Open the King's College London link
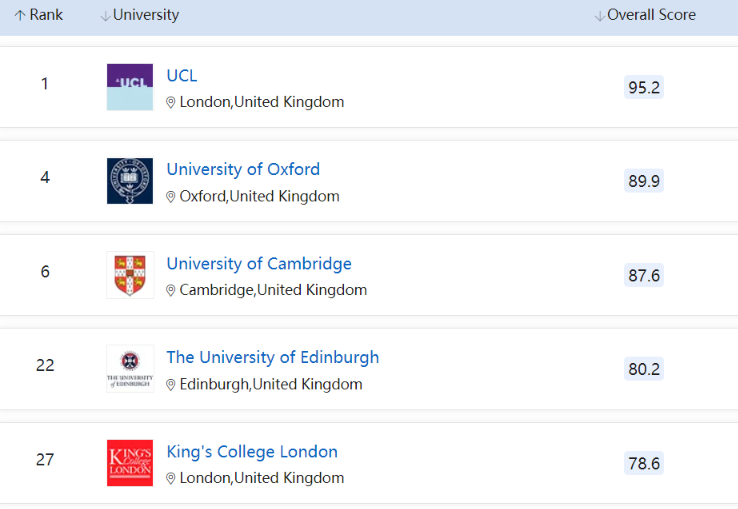Viewport: 738px width, 509px height. pos(252,452)
